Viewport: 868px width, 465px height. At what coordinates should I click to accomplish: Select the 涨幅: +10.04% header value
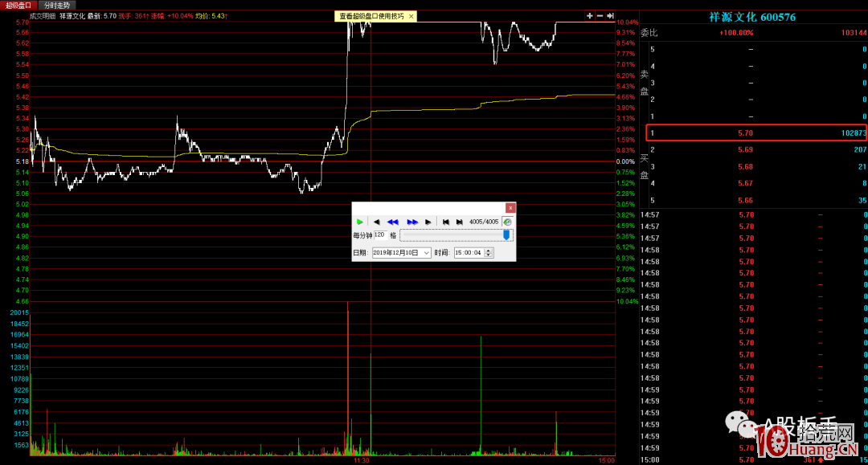click(172, 16)
